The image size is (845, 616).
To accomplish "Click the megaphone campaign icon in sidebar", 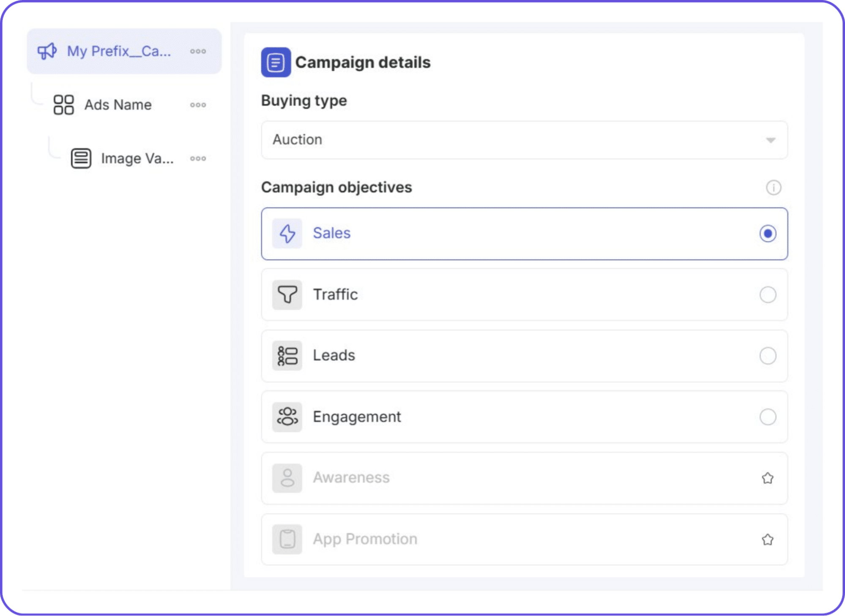I will (47, 51).
